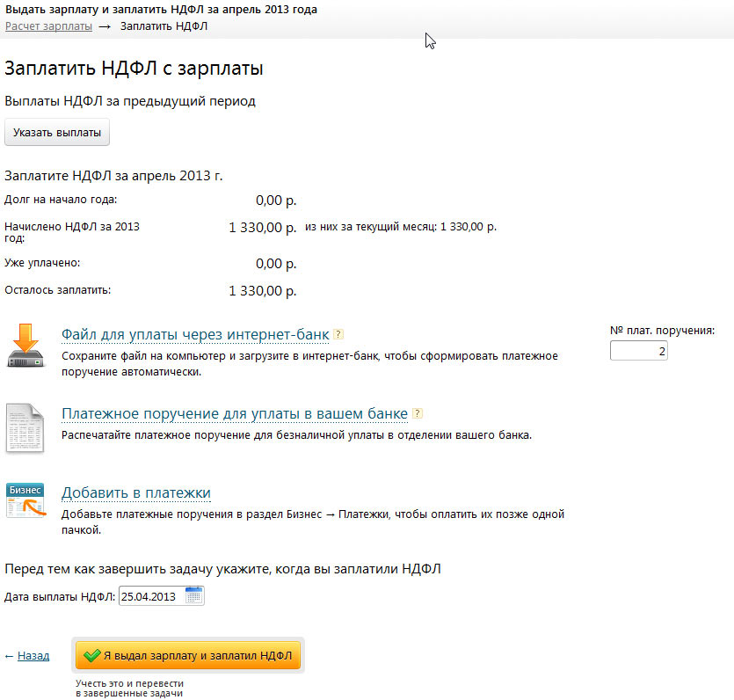Select the Добавить в платежки link
Image resolution: width=734 pixels, height=700 pixels.
(x=135, y=492)
